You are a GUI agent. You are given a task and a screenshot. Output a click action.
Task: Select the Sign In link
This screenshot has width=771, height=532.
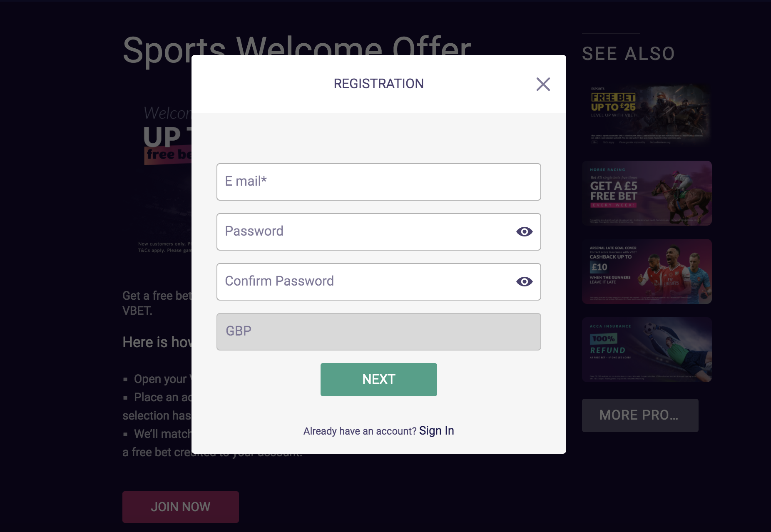(436, 430)
